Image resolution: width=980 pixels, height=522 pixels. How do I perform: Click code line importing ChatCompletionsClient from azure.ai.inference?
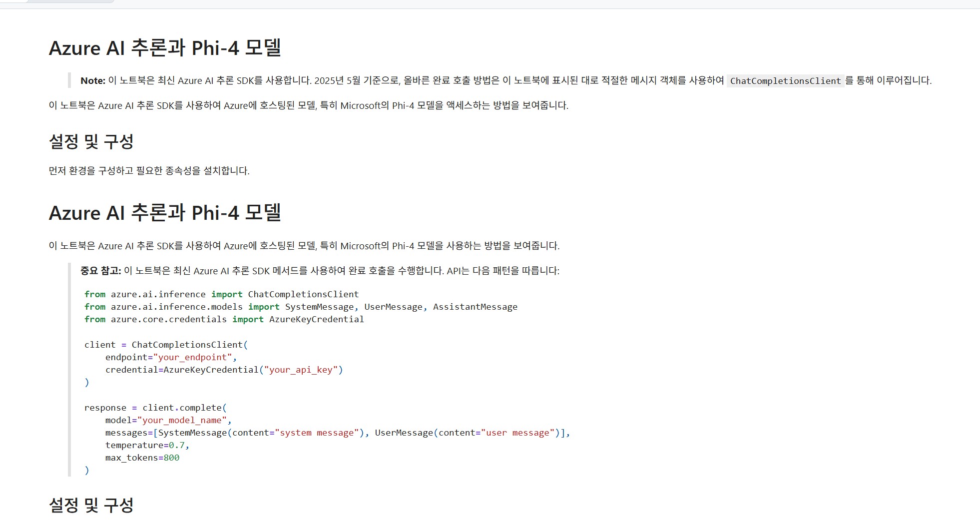click(x=221, y=294)
